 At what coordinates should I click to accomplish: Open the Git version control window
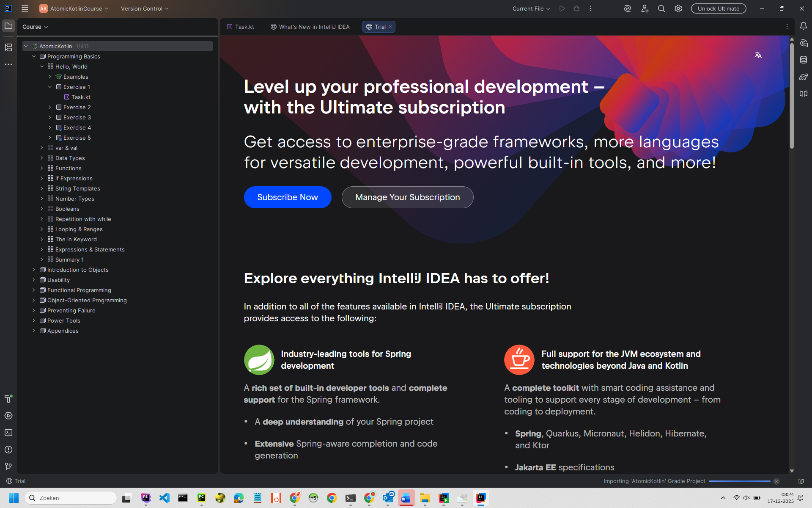click(8, 467)
